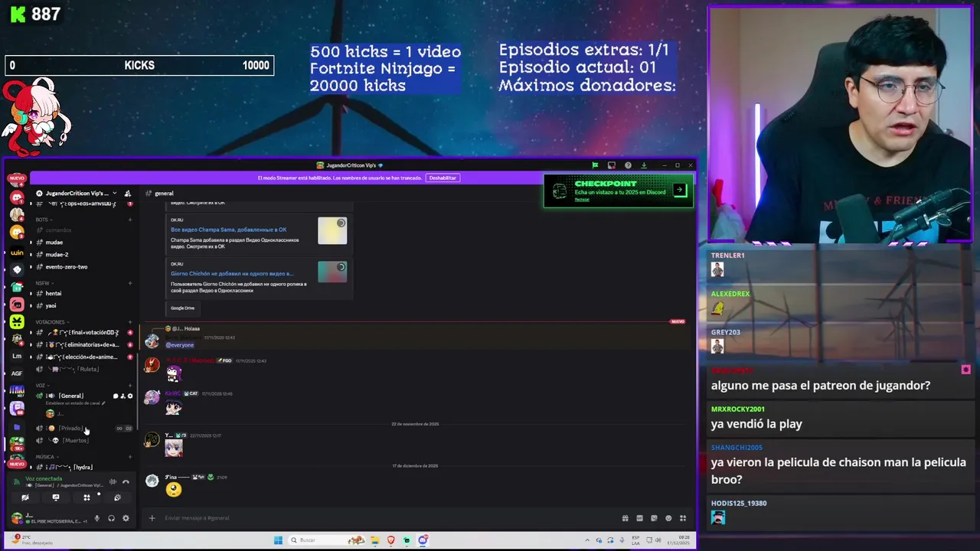Open File Explorer from taskbar

375,540
